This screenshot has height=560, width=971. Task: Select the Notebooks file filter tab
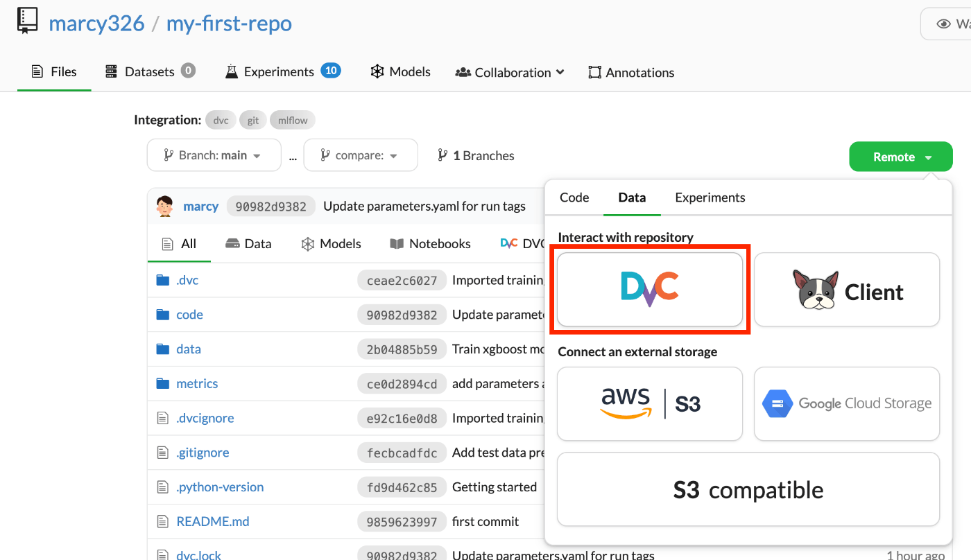pos(430,243)
